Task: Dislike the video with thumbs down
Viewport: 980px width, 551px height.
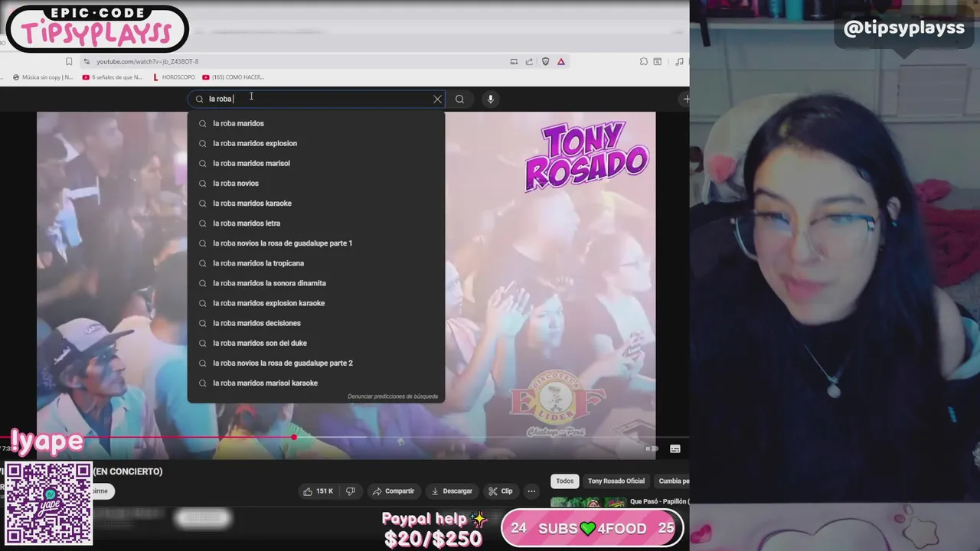Action: 351,491
